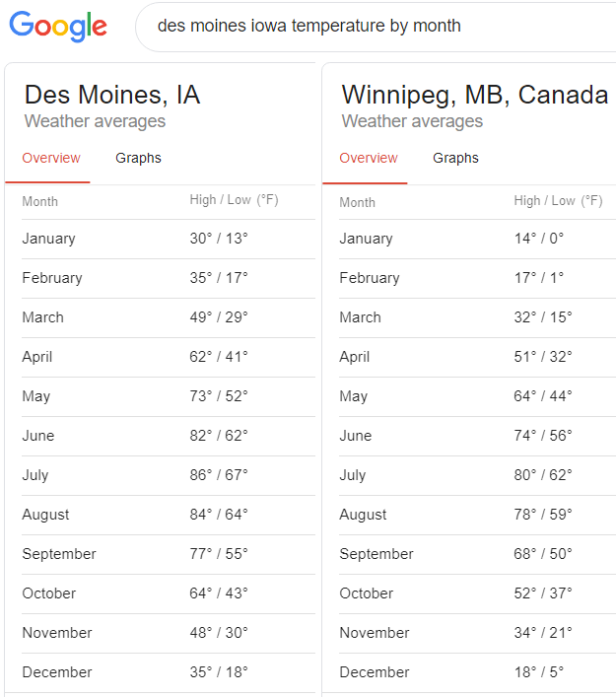Click Des Moines April temperature 62° / 41°
This screenshot has width=616, height=697.
(x=219, y=357)
